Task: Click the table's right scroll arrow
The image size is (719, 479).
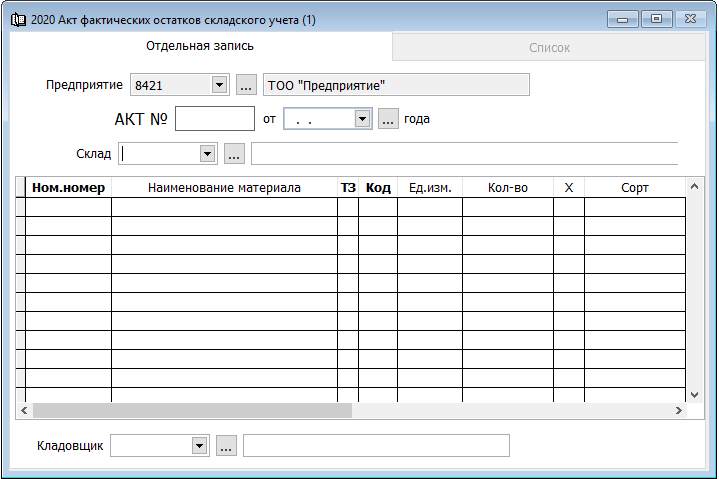Action: (x=679, y=410)
